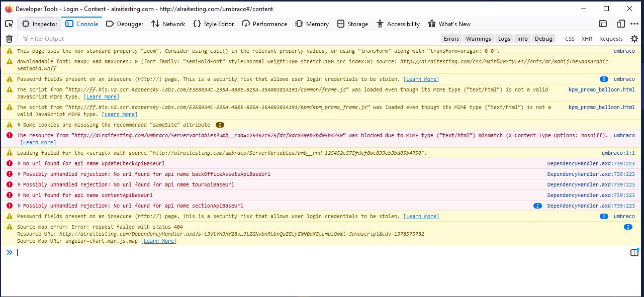Open DependencyHandler.axd link for updateCheckApiBaseUrl
644x297 pixels.
(x=591, y=163)
